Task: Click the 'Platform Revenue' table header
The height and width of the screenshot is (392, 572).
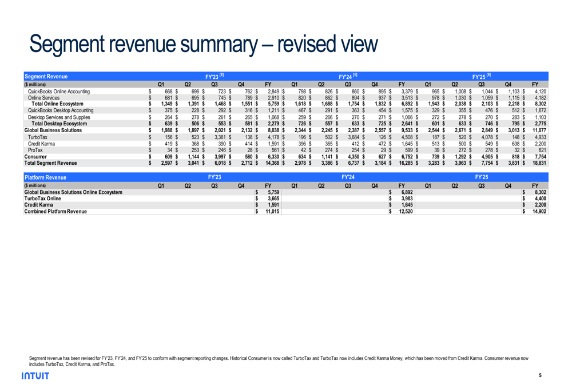Action: [x=45, y=177]
